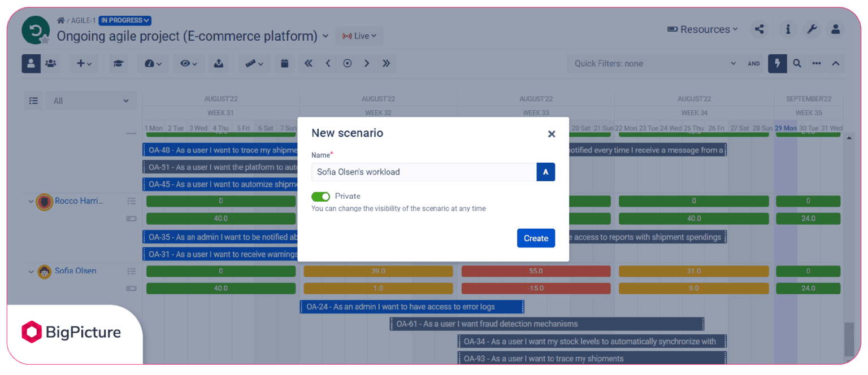Click the search magnifier icon
This screenshot has width=868, height=375.
797,63
